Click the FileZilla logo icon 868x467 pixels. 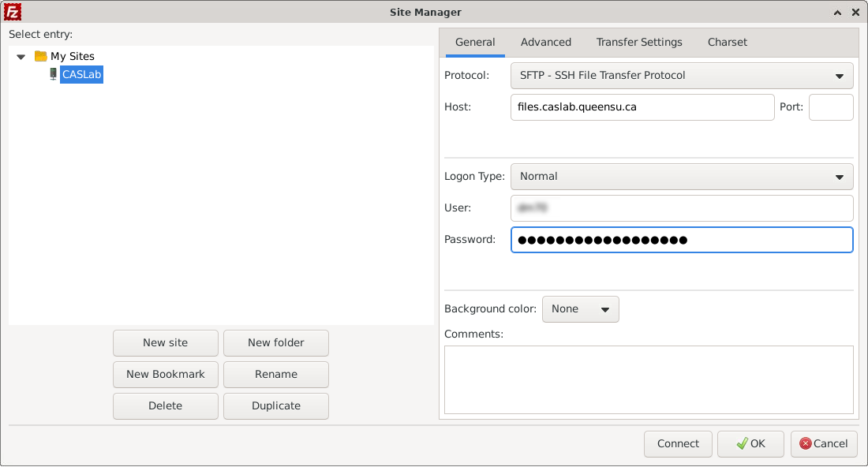tap(12, 12)
